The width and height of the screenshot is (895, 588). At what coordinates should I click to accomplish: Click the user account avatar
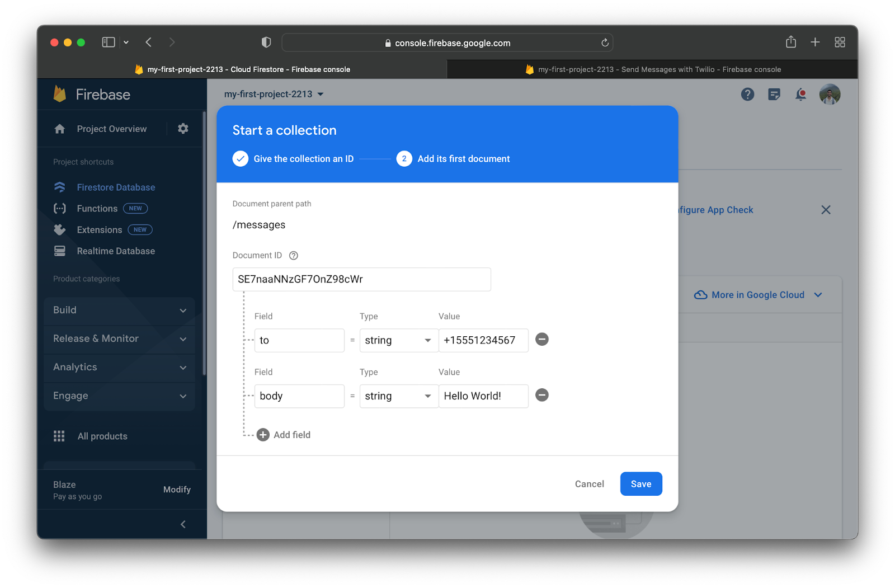[x=830, y=94]
